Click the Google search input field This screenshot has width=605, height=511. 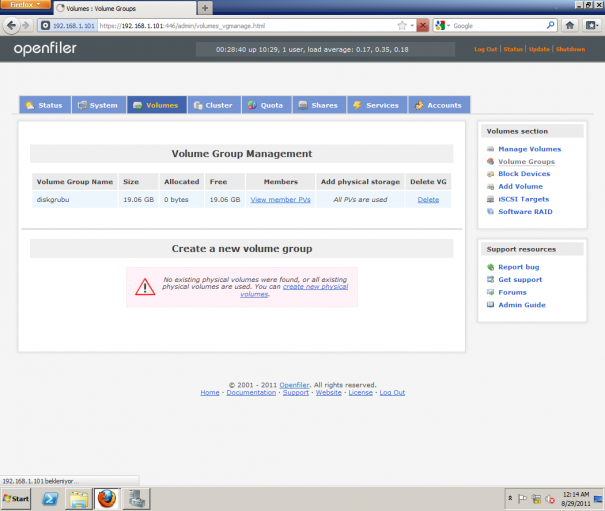498,25
